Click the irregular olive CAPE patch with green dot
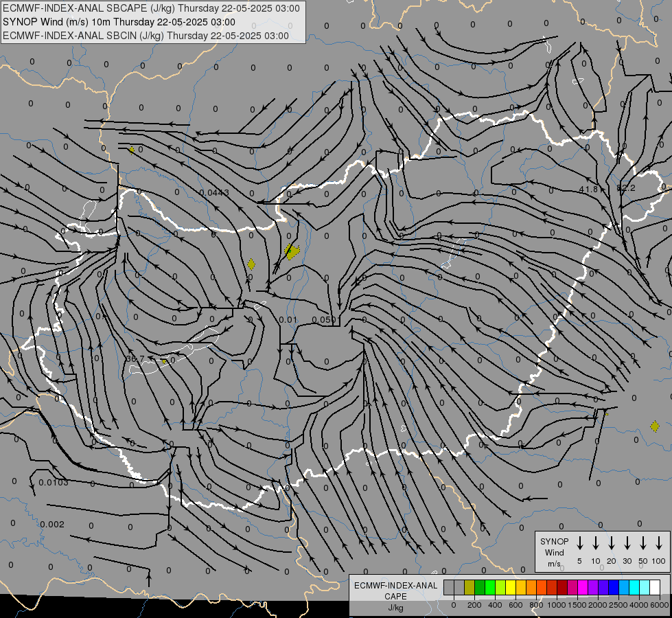Screen dimensions: 672x618 (292, 251)
